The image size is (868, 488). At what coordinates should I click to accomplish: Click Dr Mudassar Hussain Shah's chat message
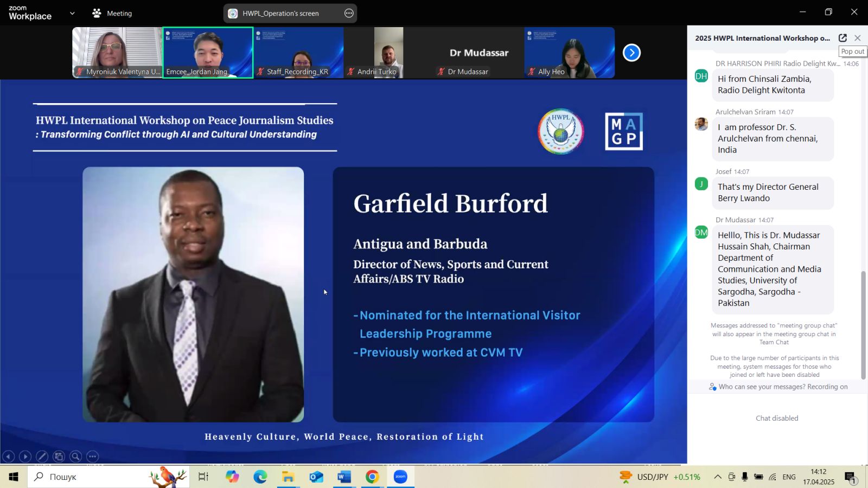[x=773, y=269]
